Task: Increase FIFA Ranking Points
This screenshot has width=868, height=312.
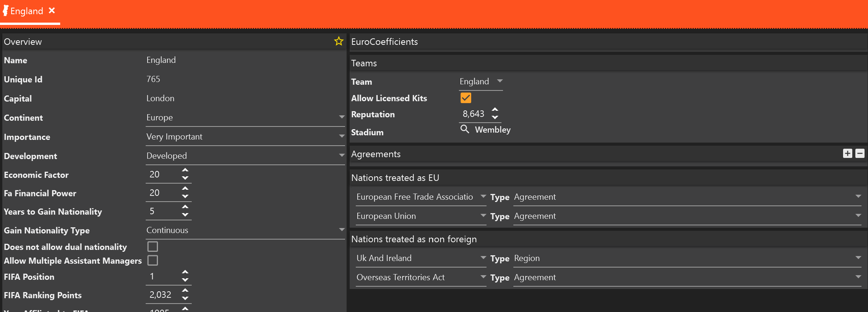Action: point(185,290)
